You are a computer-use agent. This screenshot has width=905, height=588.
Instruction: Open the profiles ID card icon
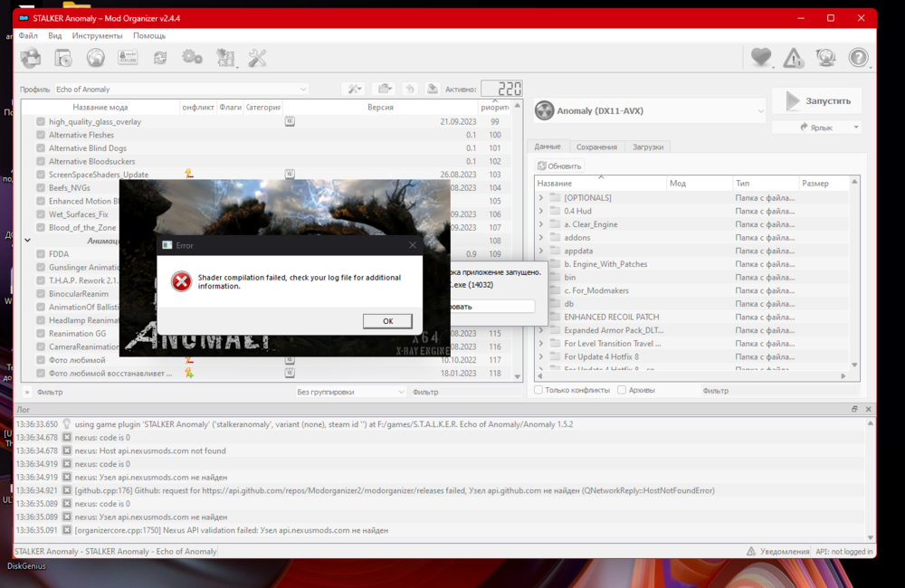coord(128,59)
